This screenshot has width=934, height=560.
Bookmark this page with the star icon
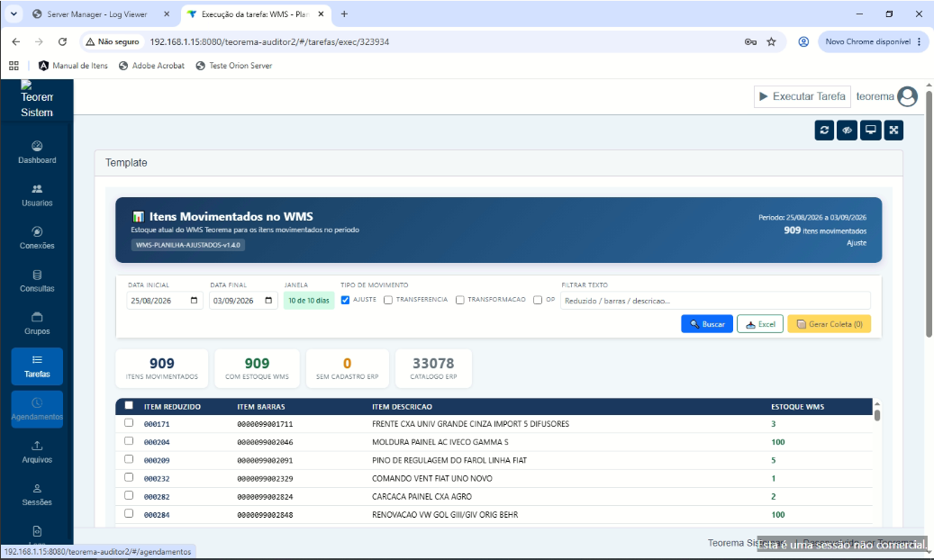click(771, 41)
